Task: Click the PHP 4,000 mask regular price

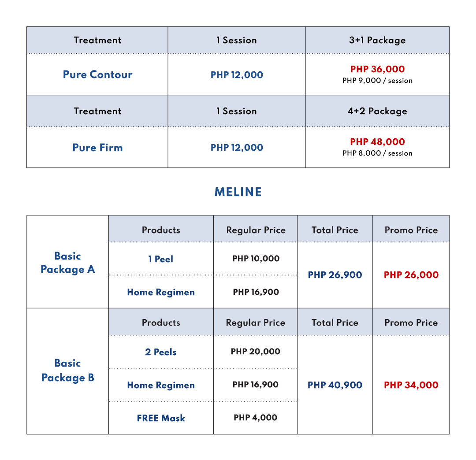Action: point(256,418)
